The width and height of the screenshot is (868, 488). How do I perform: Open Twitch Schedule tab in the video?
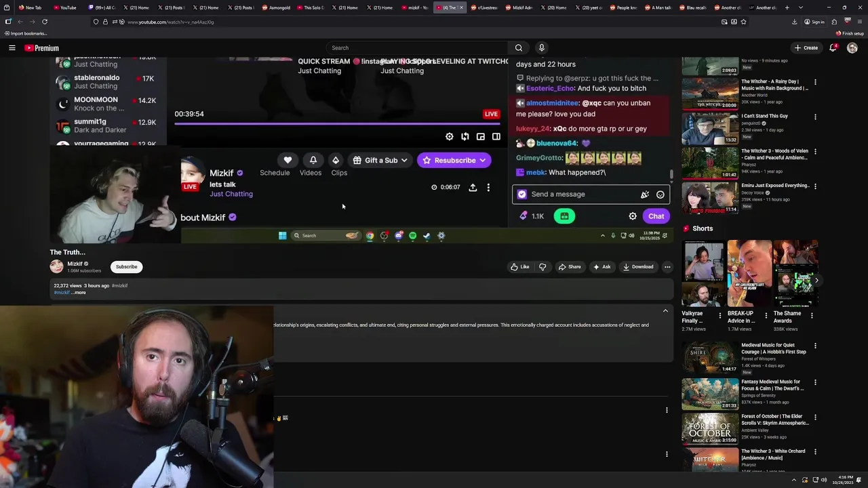(275, 173)
